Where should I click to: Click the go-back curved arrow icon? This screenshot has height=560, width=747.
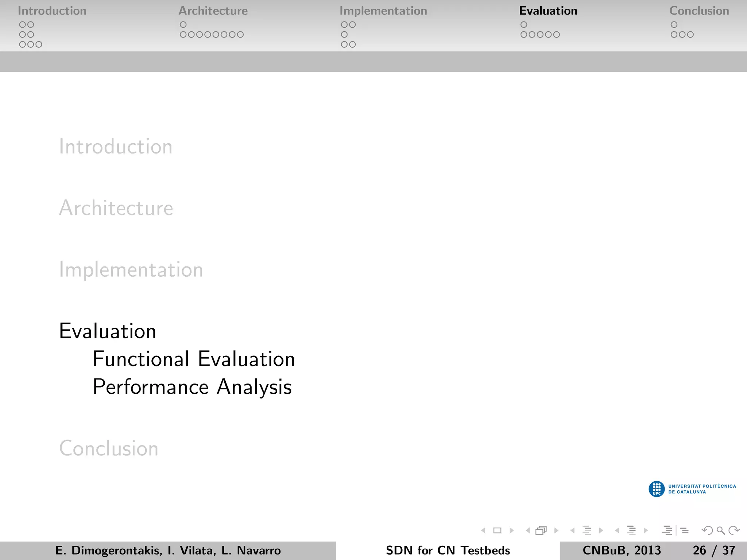coord(707,530)
